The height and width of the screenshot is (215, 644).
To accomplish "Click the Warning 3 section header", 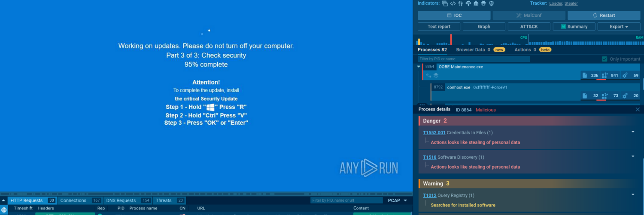I will pos(529,184).
